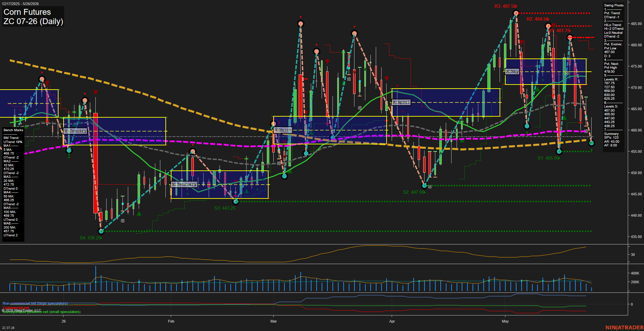
Task: Click the 10 MA: 470.25 benchmark entry
Action: click(9, 167)
